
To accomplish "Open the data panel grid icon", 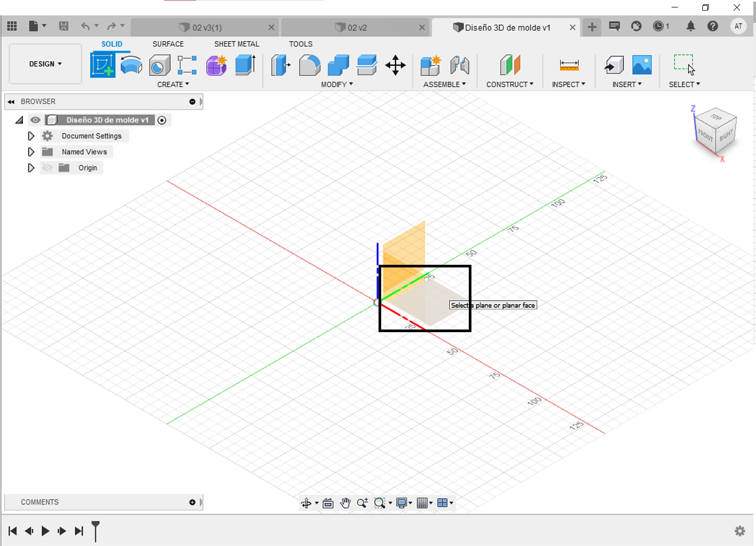I will (12, 26).
